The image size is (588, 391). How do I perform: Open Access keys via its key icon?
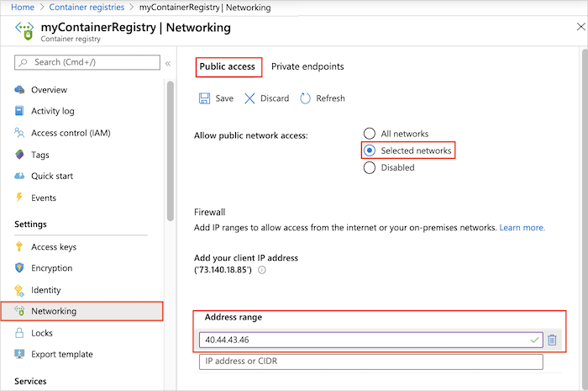coord(19,247)
